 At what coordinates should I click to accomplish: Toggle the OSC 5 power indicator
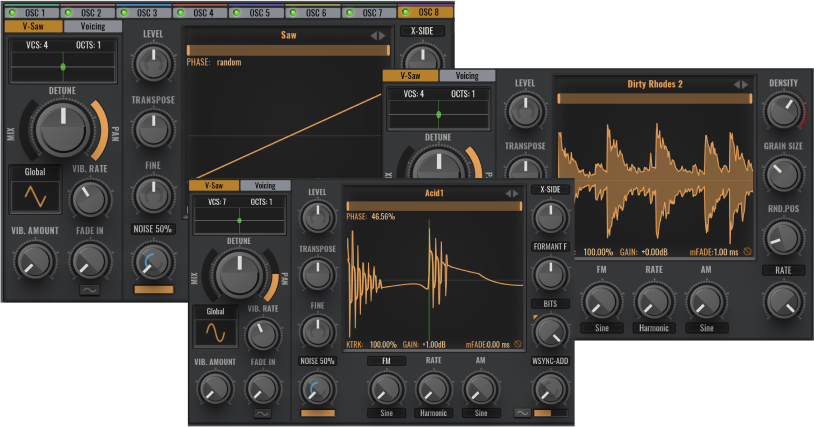point(238,13)
